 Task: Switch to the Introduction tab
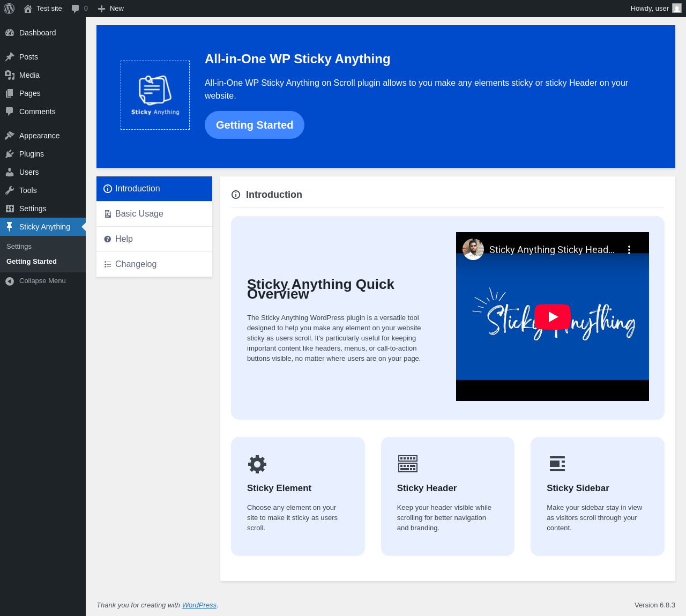tap(154, 189)
